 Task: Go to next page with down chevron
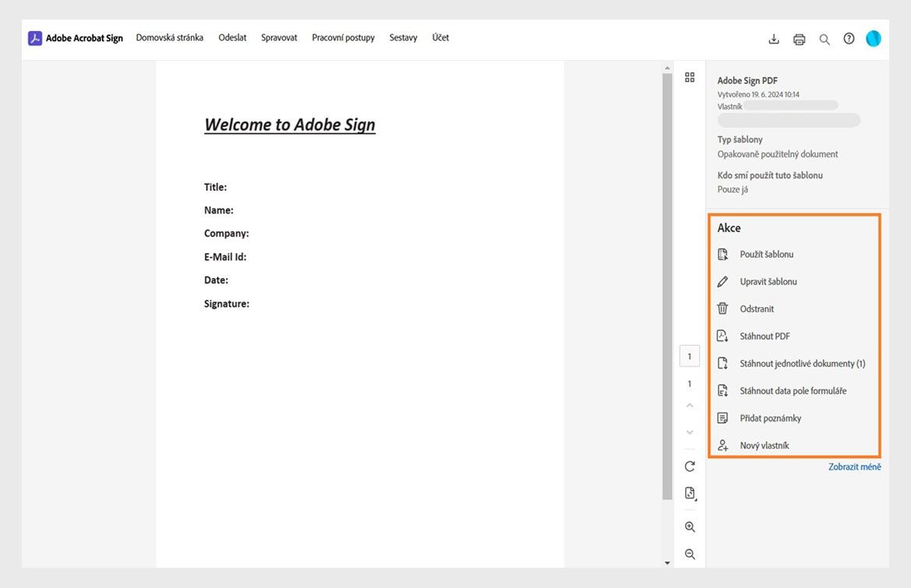point(690,432)
